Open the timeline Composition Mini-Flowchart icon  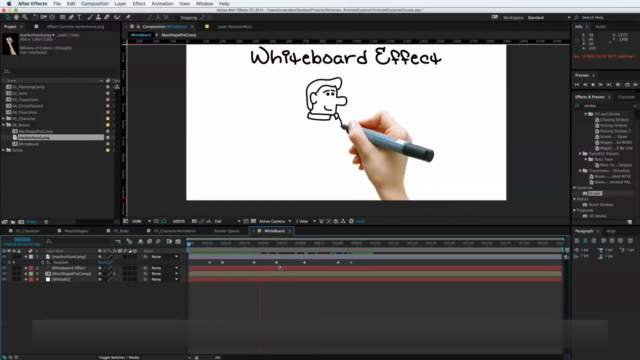click(x=118, y=242)
